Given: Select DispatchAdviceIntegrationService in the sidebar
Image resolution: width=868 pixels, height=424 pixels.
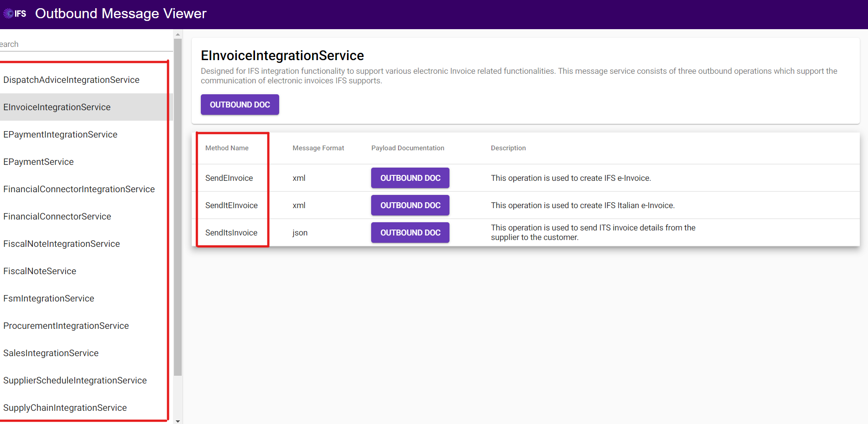Looking at the screenshot, I should click(71, 80).
